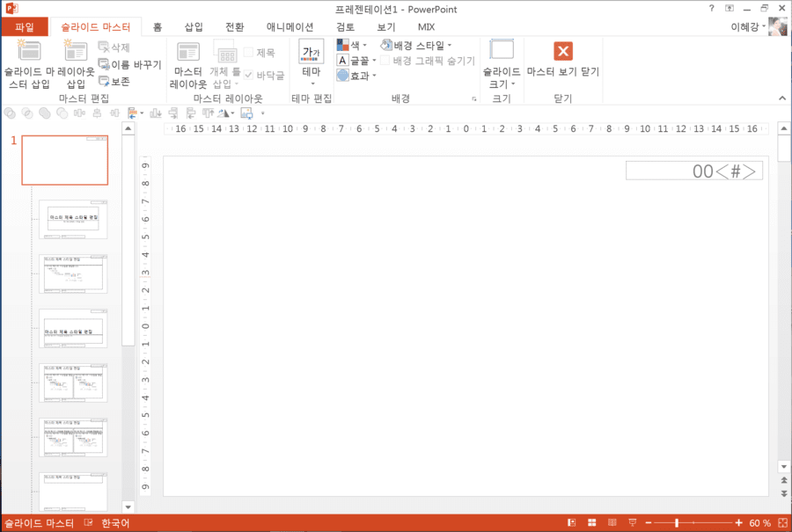This screenshot has height=532, width=792.
Task: Expand the 배경 스타일 dropdown
Action: point(415,46)
